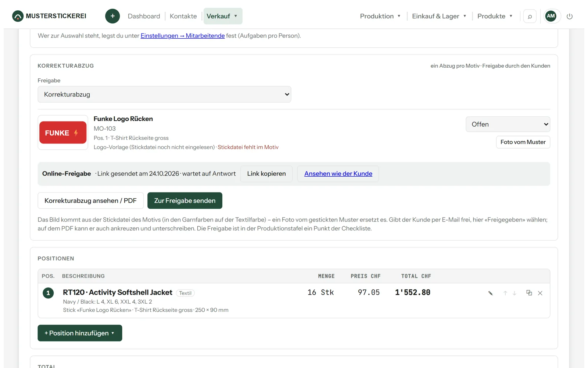Screen dimensions: 588x368
Task: Edit position RT120 with pencil icon
Action: pyautogui.click(x=490, y=293)
